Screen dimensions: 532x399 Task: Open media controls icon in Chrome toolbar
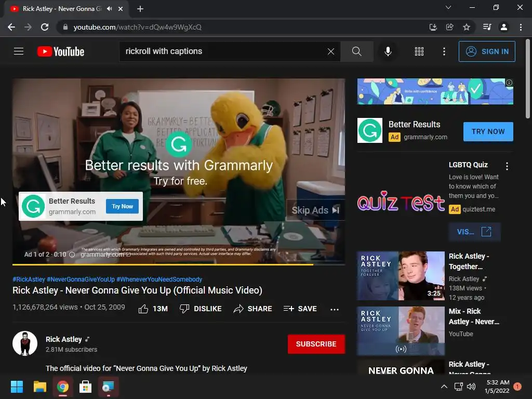pos(487,27)
